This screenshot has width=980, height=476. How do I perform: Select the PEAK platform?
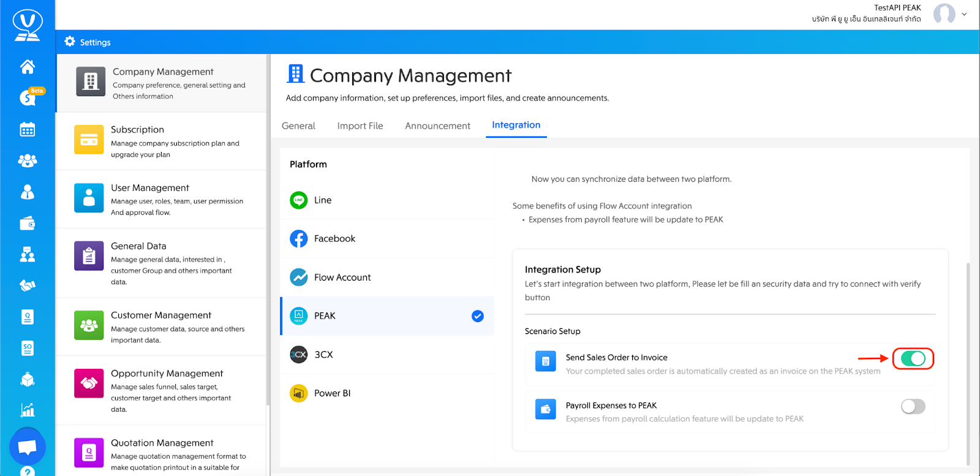point(387,316)
